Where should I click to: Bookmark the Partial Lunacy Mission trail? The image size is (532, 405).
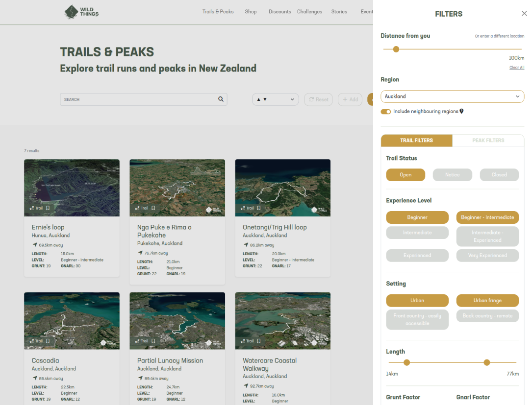(x=153, y=341)
